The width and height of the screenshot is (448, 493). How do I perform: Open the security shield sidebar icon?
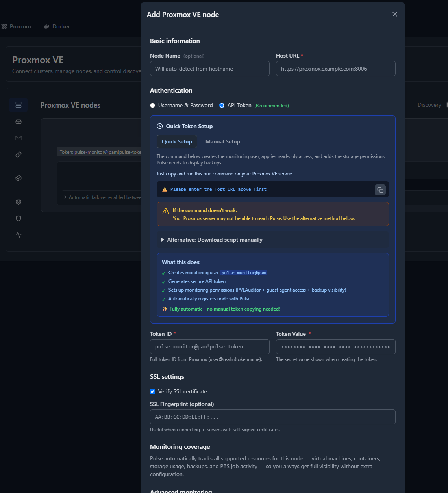(19, 218)
